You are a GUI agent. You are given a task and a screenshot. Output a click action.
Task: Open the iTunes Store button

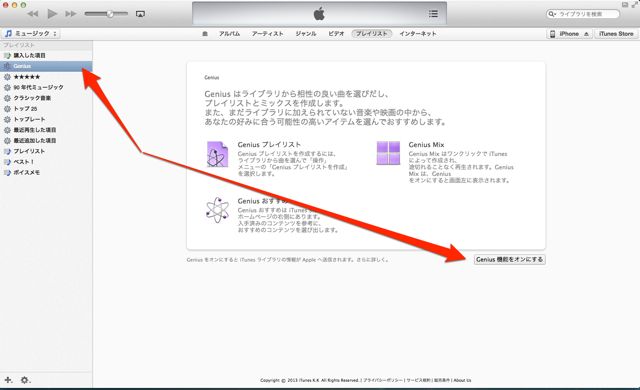click(616, 34)
